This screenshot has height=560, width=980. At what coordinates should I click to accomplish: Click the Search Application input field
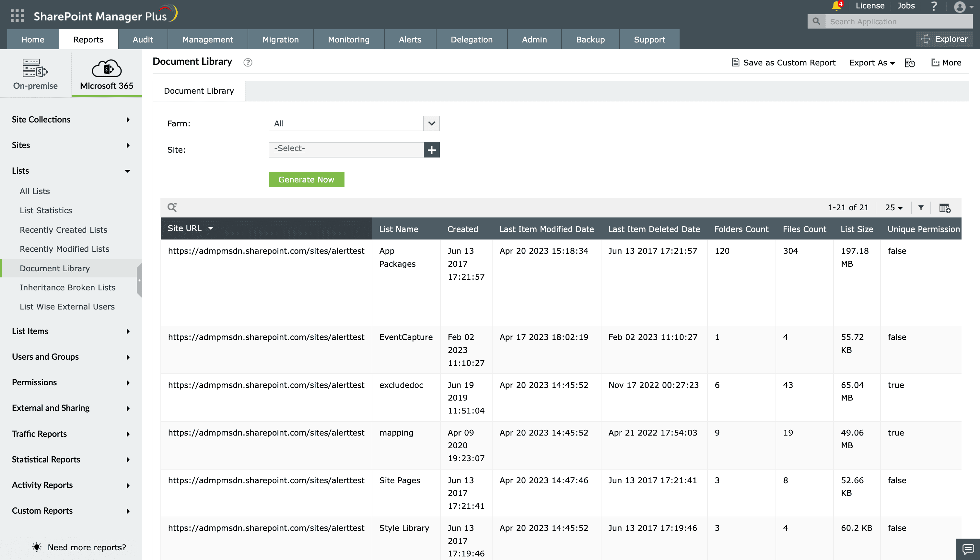pyautogui.click(x=899, y=21)
